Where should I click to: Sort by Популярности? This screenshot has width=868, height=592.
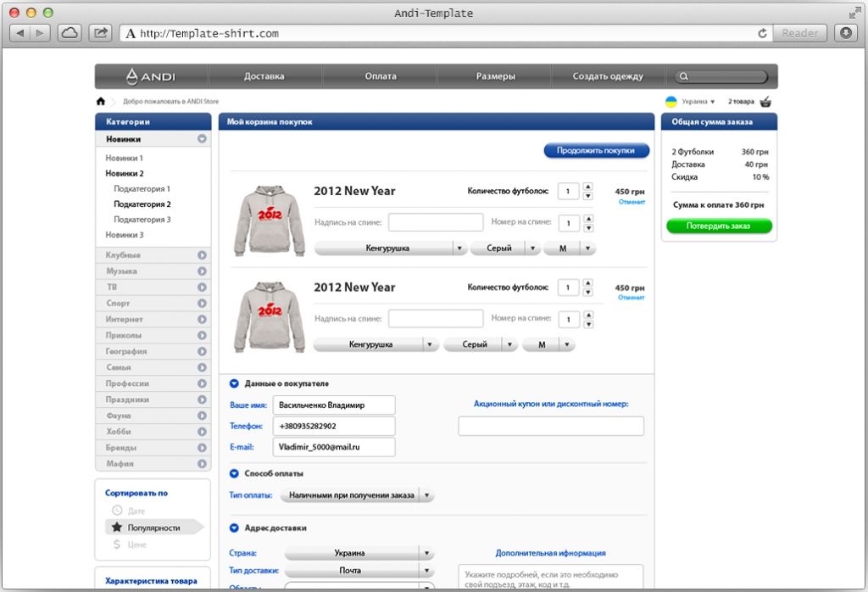pos(153,528)
